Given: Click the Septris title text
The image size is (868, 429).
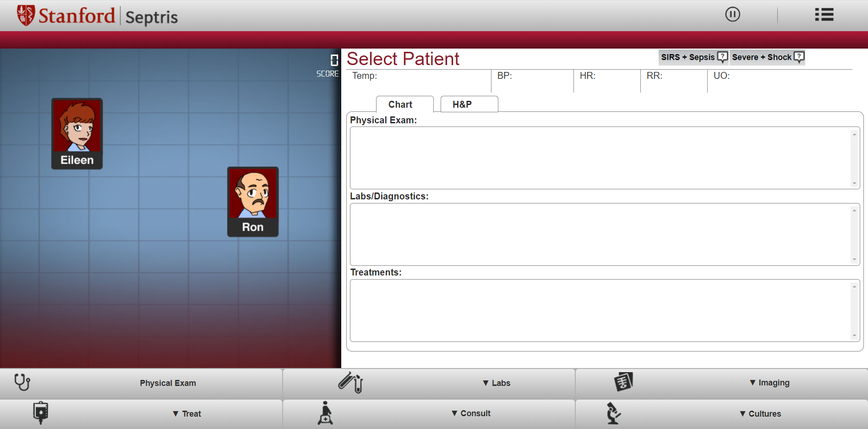Looking at the screenshot, I should click(x=152, y=17).
